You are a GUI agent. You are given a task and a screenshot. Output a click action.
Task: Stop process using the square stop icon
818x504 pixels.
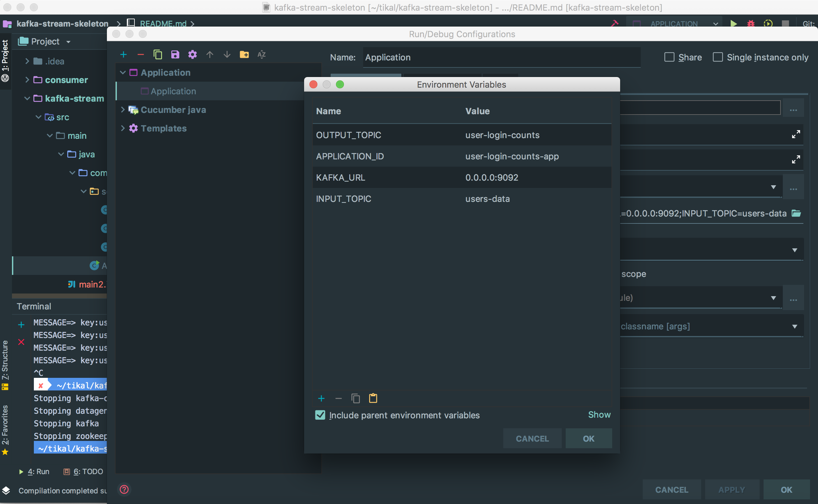tap(785, 24)
